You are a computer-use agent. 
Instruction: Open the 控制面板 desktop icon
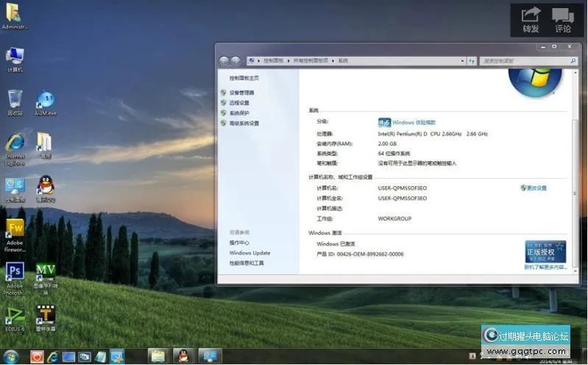pyautogui.click(x=15, y=190)
